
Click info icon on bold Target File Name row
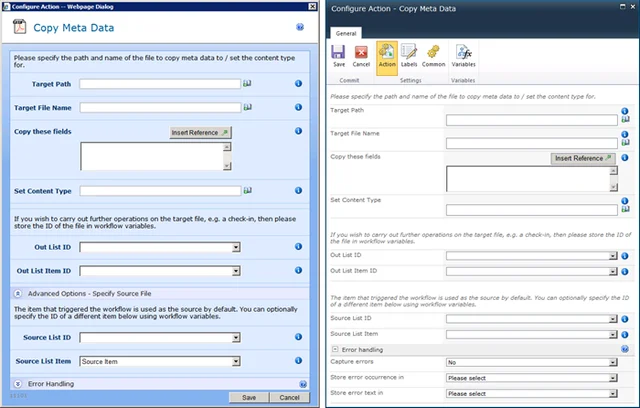pyautogui.click(x=298, y=106)
